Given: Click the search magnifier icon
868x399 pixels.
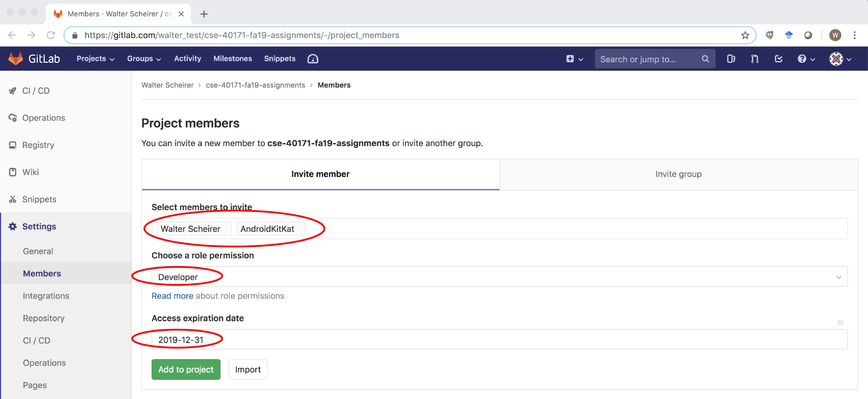Looking at the screenshot, I should 705,59.
